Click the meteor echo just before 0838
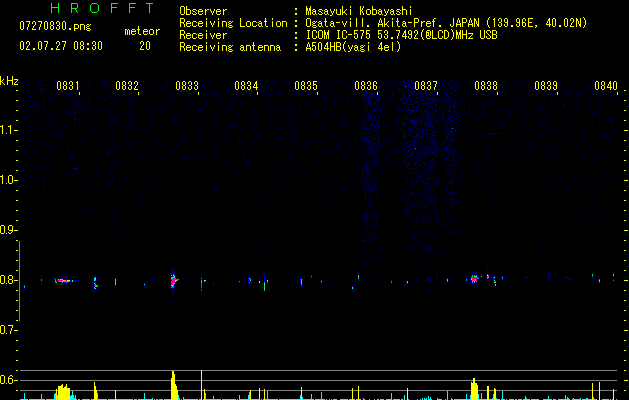Screen dimensions: 629x400 click(474, 278)
